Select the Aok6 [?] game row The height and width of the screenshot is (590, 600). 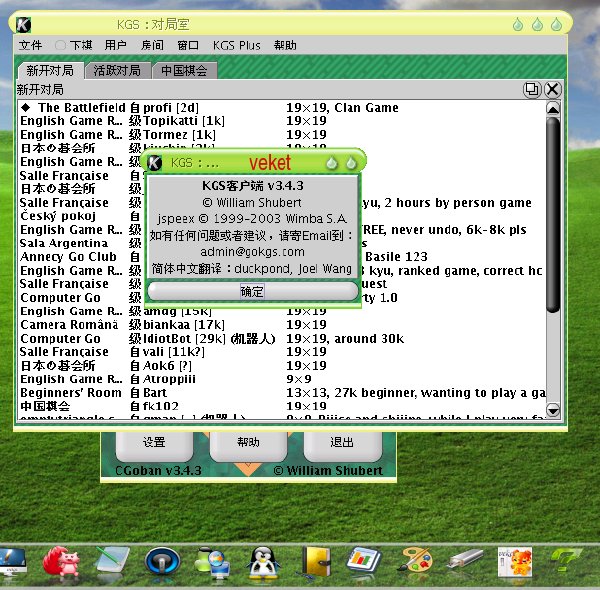pos(282,366)
